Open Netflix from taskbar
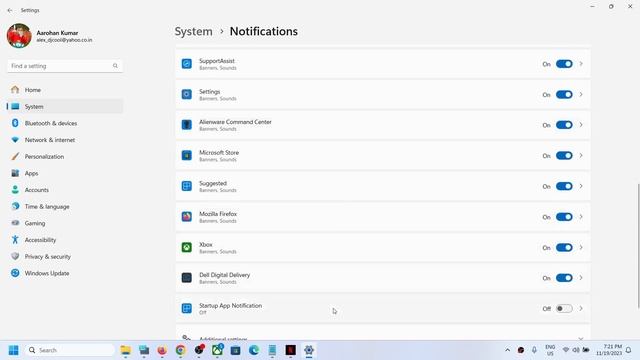The height and width of the screenshot is (360, 640). coord(291,350)
